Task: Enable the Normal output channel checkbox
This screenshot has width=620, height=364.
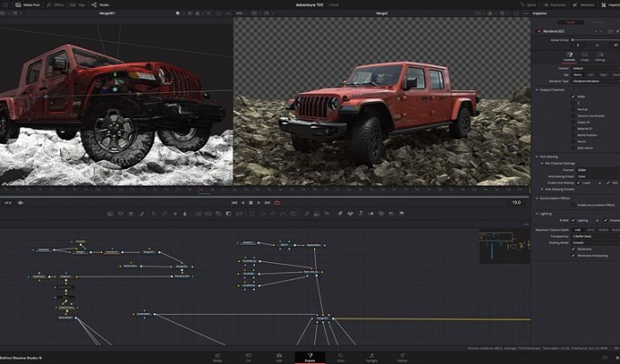Action: 574,109
